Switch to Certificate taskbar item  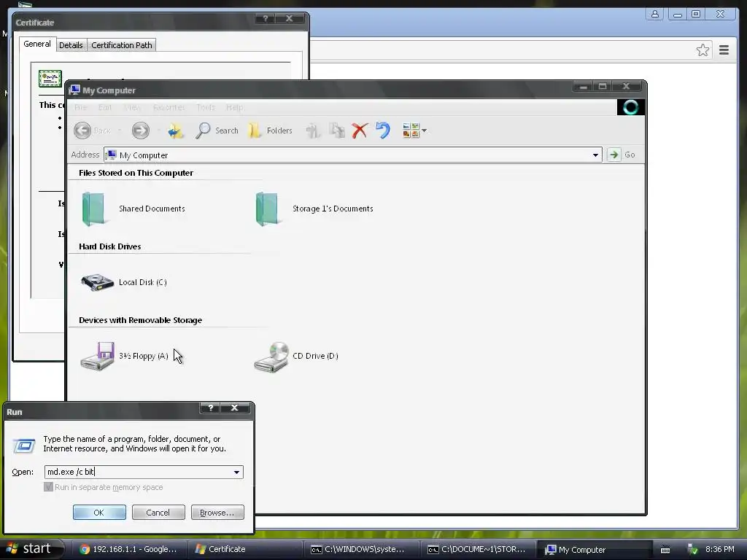[245, 549]
